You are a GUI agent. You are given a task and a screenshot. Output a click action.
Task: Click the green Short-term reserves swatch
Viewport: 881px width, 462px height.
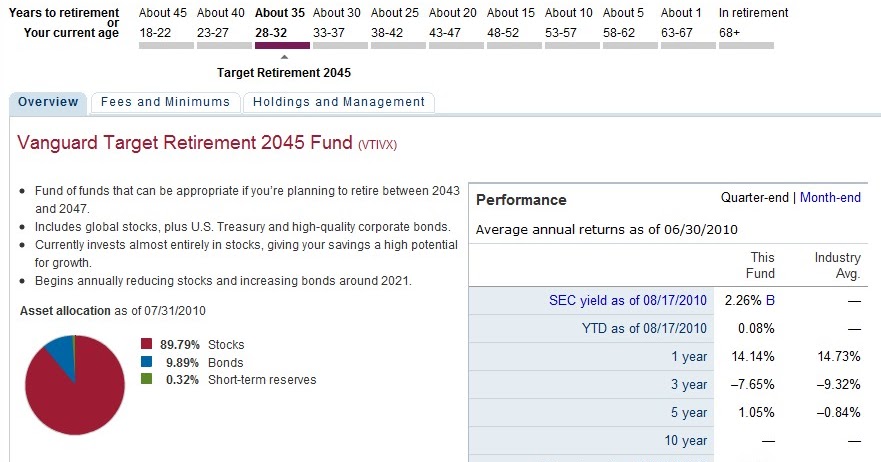click(x=147, y=379)
